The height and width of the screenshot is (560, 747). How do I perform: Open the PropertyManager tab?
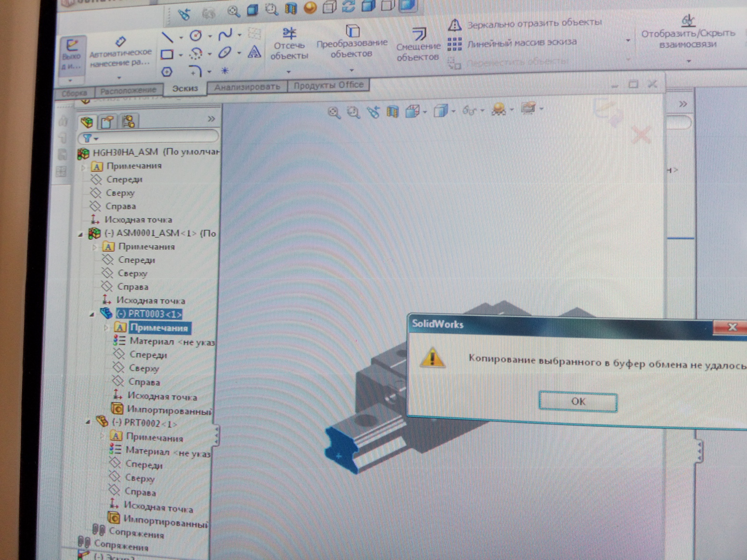(x=107, y=122)
